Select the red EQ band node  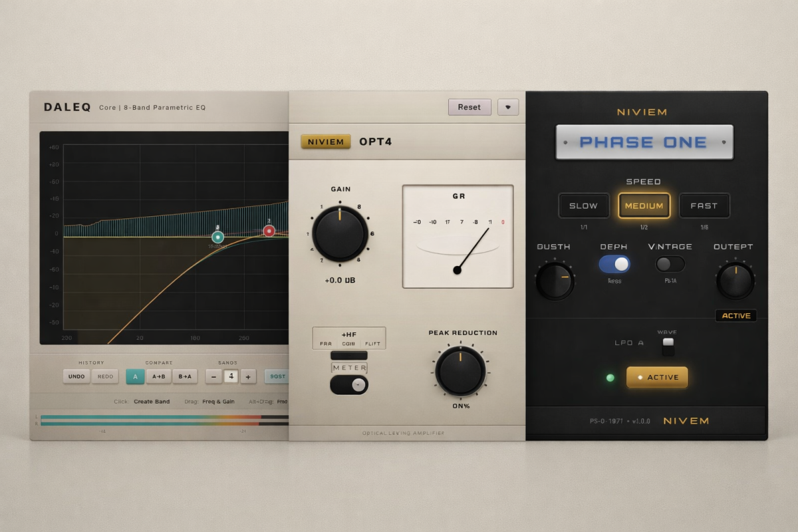tap(269, 231)
